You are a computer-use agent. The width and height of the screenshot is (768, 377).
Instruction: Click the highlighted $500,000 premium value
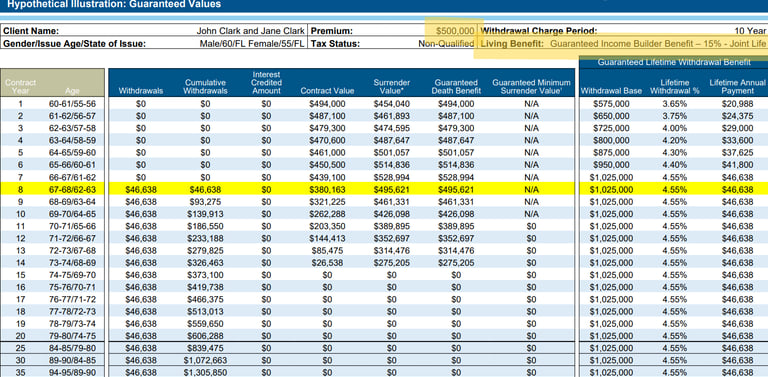(x=455, y=31)
